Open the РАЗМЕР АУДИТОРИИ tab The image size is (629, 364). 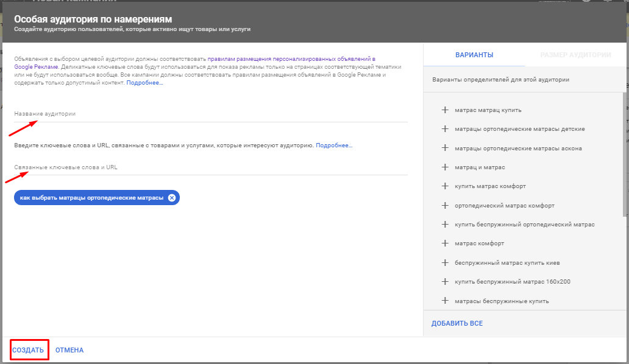[x=575, y=55]
